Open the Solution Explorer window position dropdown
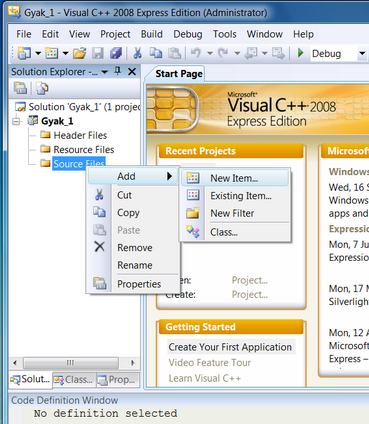 (104, 72)
